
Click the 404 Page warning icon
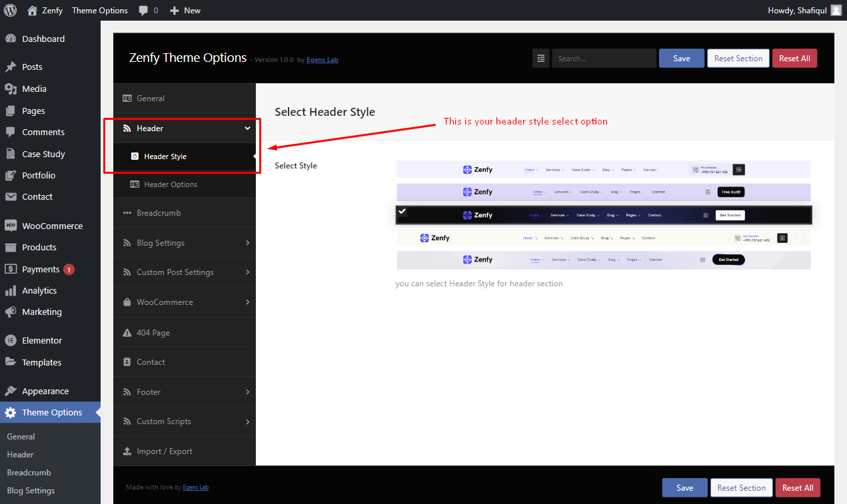pos(127,332)
